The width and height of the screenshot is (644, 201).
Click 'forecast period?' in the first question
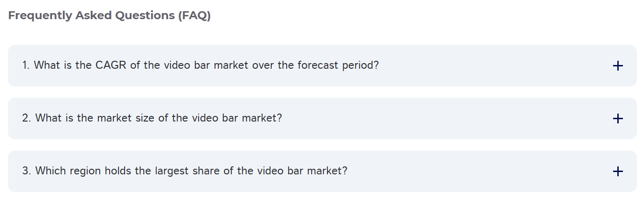pos(338,65)
